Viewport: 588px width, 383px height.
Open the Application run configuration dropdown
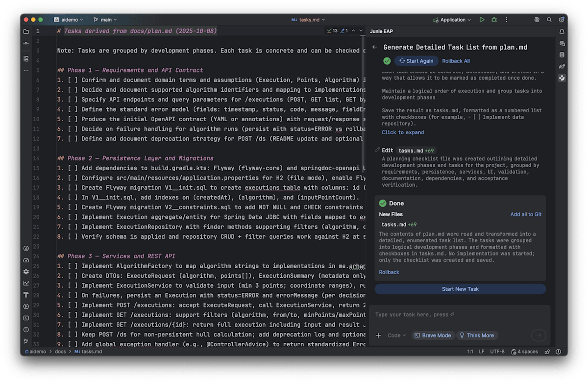click(452, 20)
